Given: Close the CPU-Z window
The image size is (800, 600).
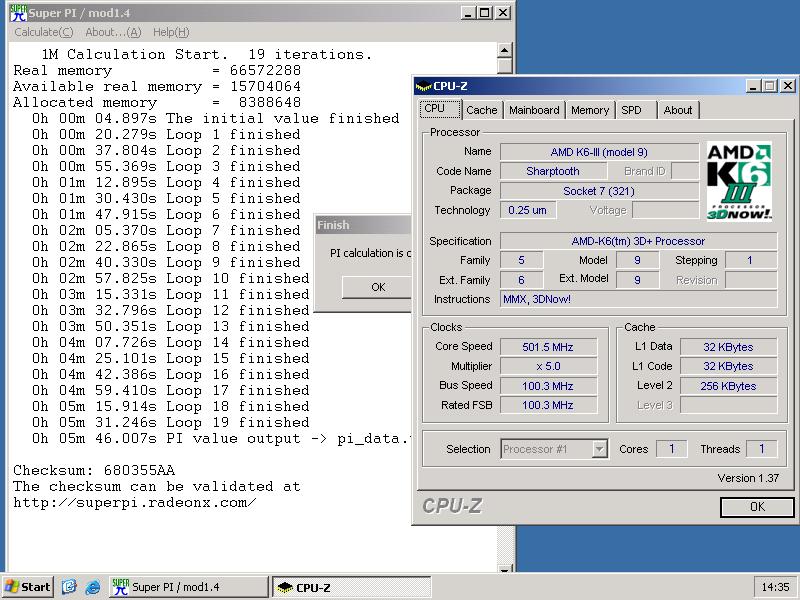Looking at the screenshot, I should (788, 86).
